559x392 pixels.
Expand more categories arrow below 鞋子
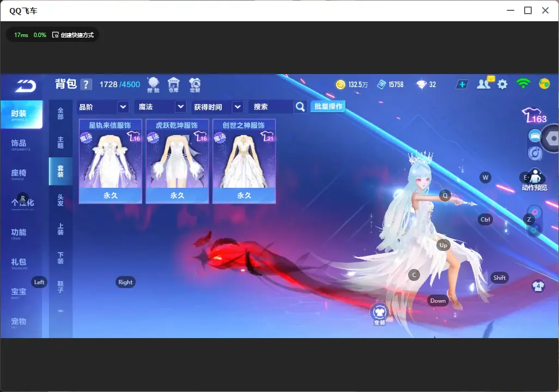click(60, 311)
